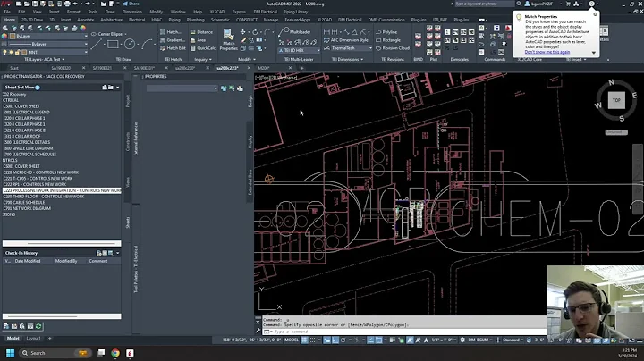Viewport: 644px width, 361px height.
Task: Toggle the grid display in status bar
Action: pos(304,340)
